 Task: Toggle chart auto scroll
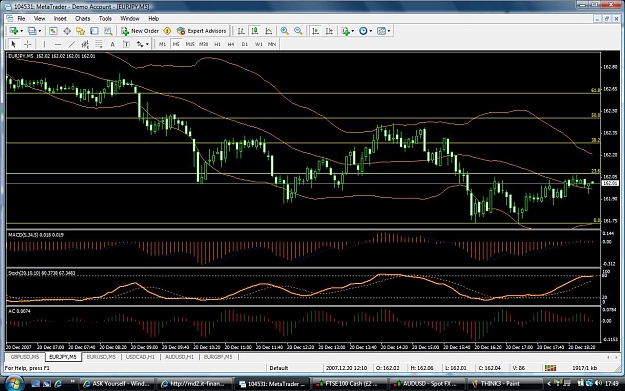(x=315, y=31)
